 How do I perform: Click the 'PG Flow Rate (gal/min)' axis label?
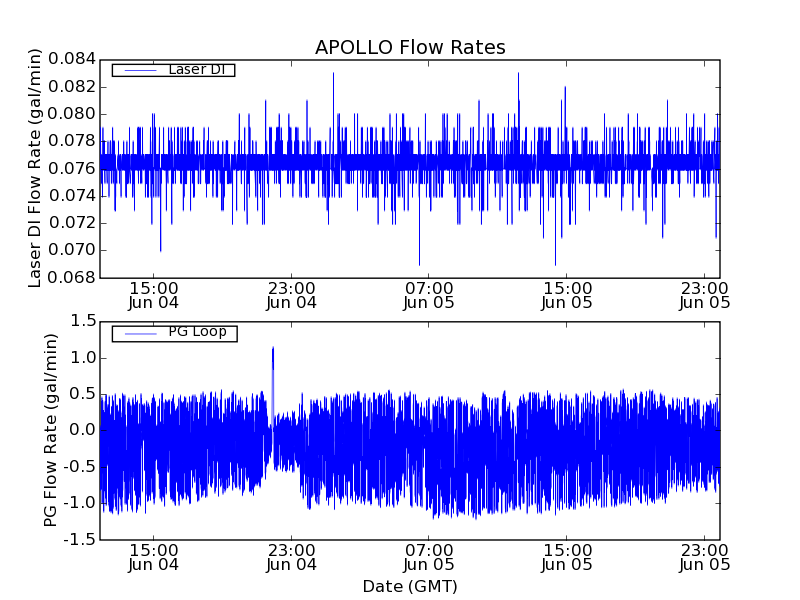tap(51, 431)
